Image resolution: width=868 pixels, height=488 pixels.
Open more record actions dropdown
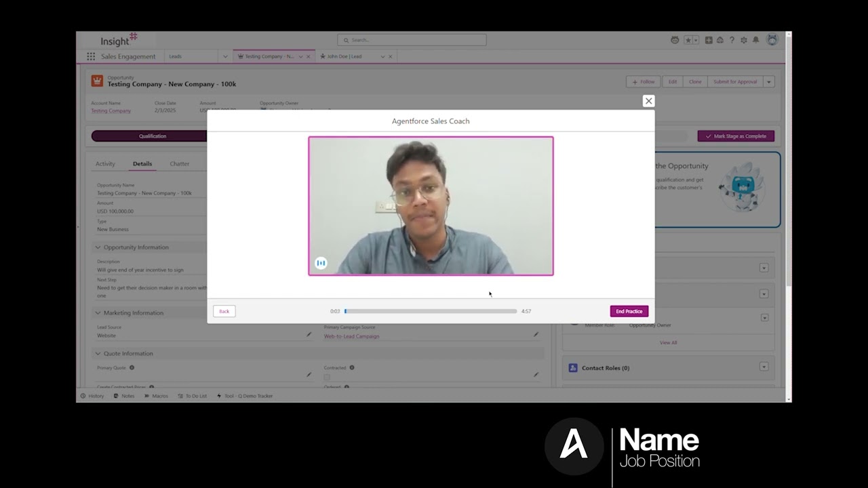pos(768,81)
